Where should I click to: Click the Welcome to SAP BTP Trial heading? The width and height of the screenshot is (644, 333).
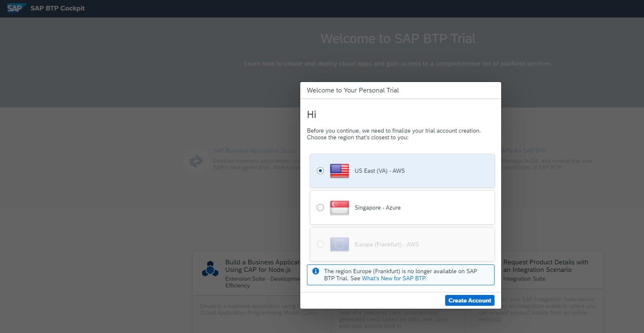tap(398, 38)
